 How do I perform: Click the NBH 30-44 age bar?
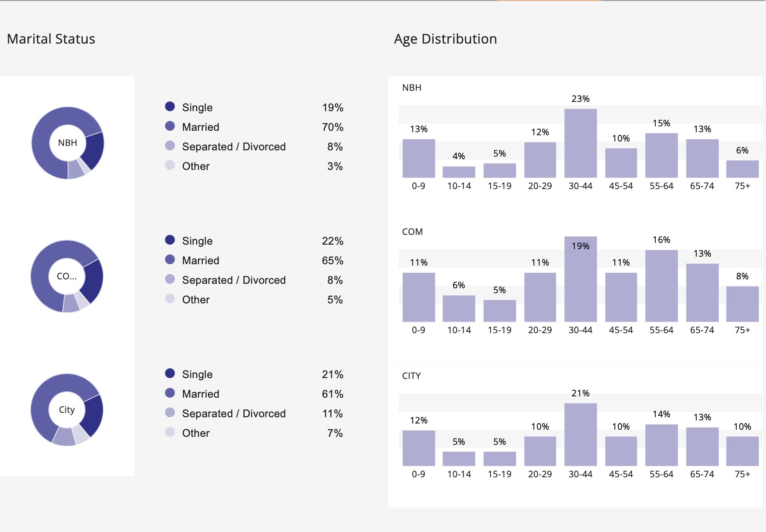click(x=581, y=143)
